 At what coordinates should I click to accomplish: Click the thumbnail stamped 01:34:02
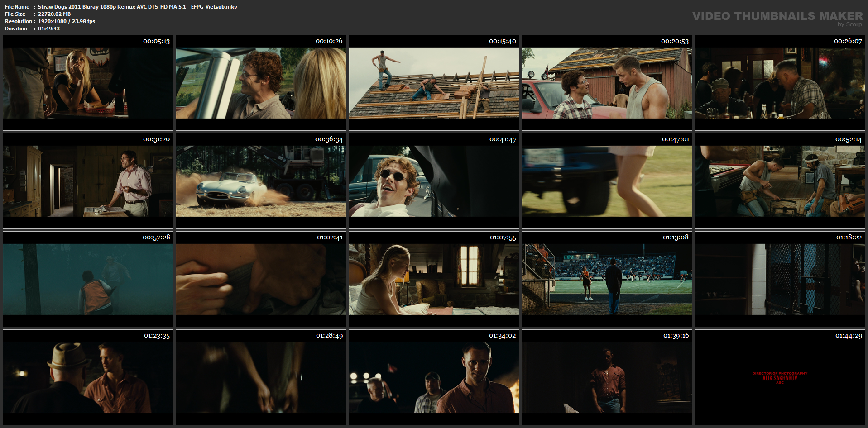tap(434, 377)
